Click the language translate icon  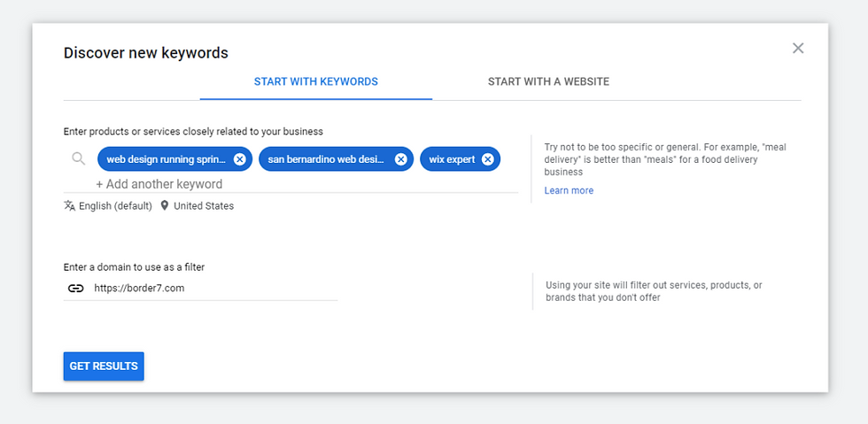click(70, 206)
